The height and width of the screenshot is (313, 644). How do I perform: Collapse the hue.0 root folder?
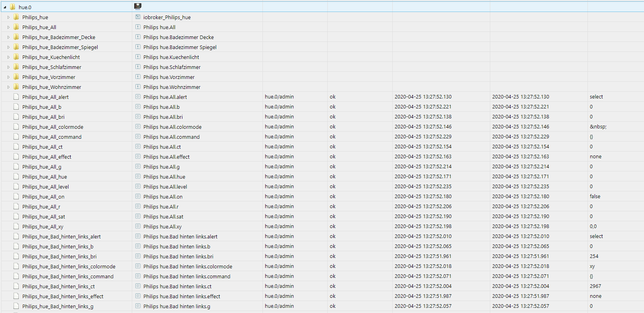[x=5, y=7]
